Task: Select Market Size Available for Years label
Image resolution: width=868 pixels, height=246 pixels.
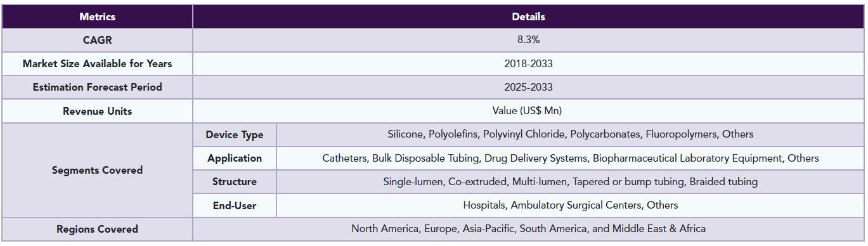Action: pyautogui.click(x=97, y=63)
